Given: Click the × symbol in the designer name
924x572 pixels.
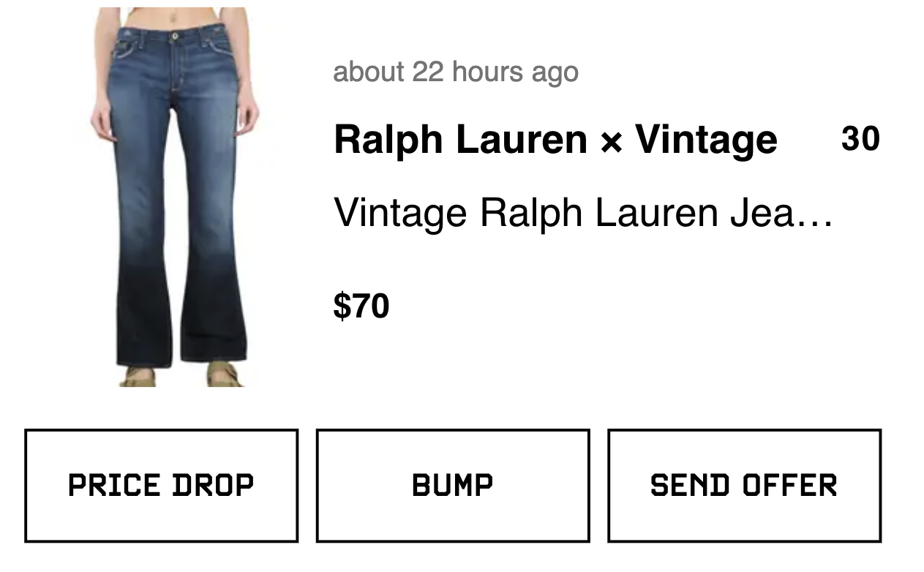Looking at the screenshot, I should (x=611, y=143).
